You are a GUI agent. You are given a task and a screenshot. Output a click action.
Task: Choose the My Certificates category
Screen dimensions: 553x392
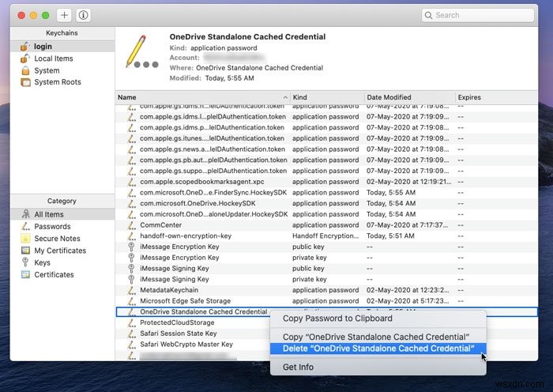[x=62, y=251]
